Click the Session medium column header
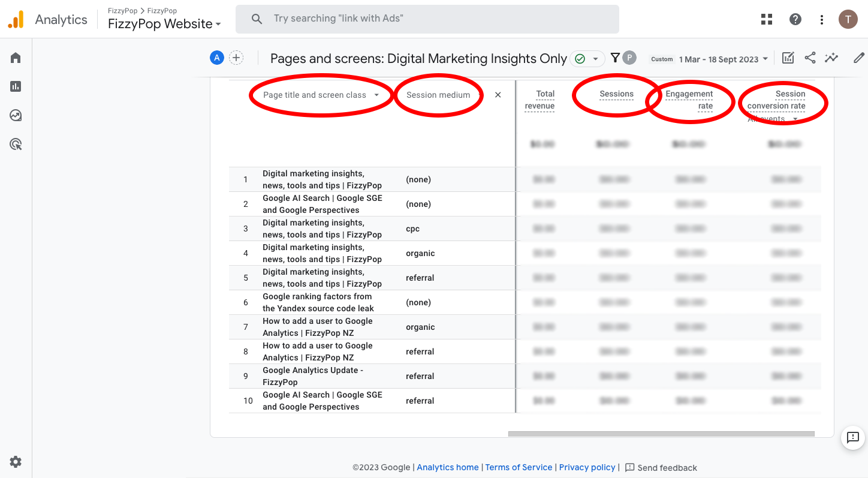Screen dimensions: 868x478 tap(438, 95)
